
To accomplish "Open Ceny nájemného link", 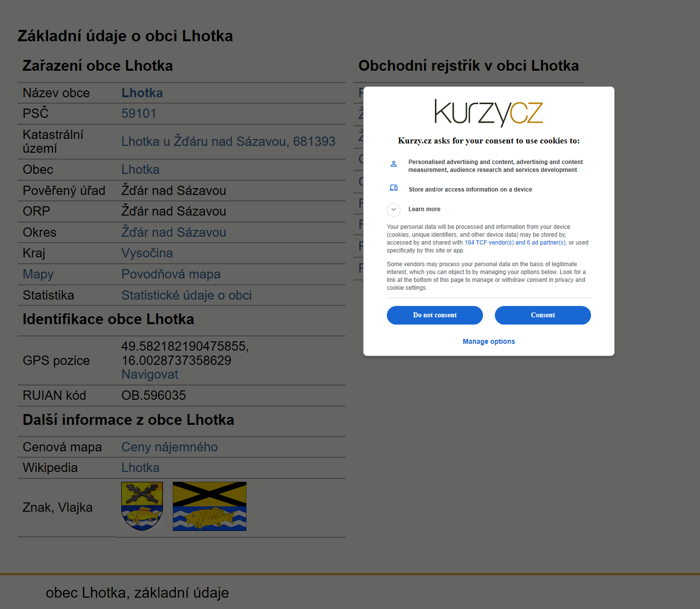I will pos(169,447).
